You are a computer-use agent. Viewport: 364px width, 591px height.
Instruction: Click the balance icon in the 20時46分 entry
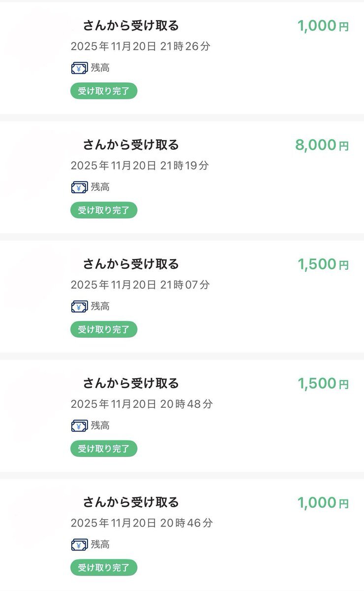(x=79, y=545)
